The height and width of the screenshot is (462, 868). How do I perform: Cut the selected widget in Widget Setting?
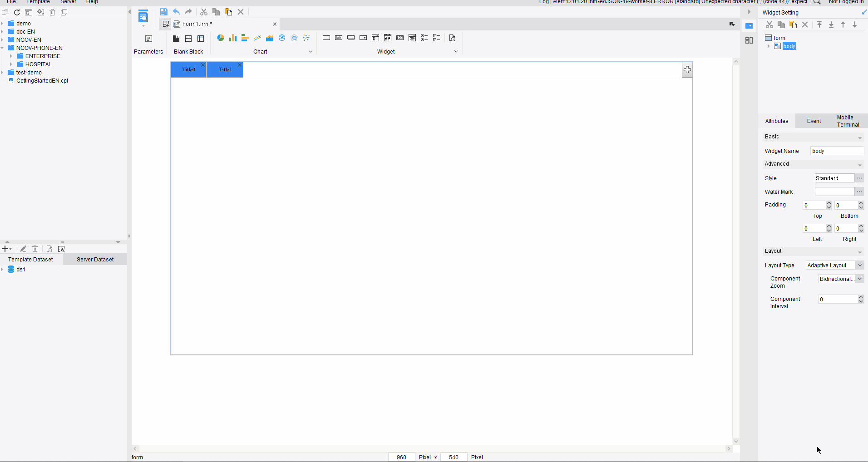click(x=769, y=25)
